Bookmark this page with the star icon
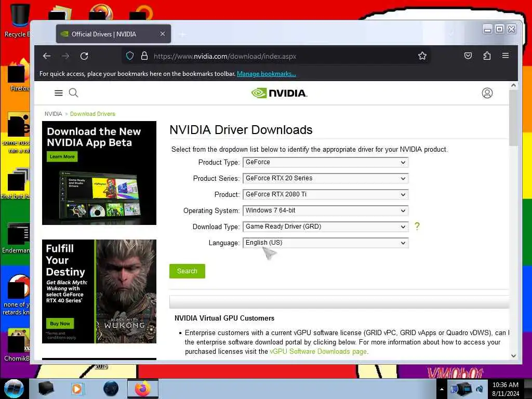Screen dimensions: 532x399 (x=422, y=56)
